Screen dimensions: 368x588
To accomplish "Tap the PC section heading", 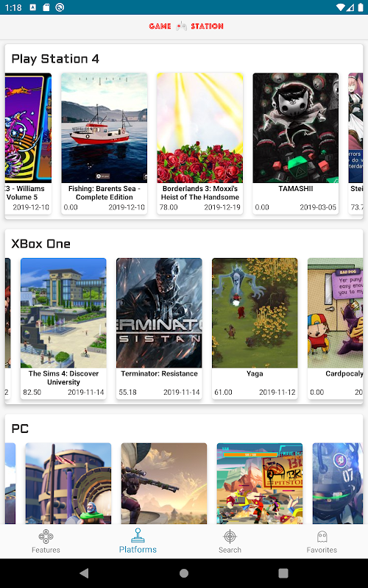I will 20,429.
